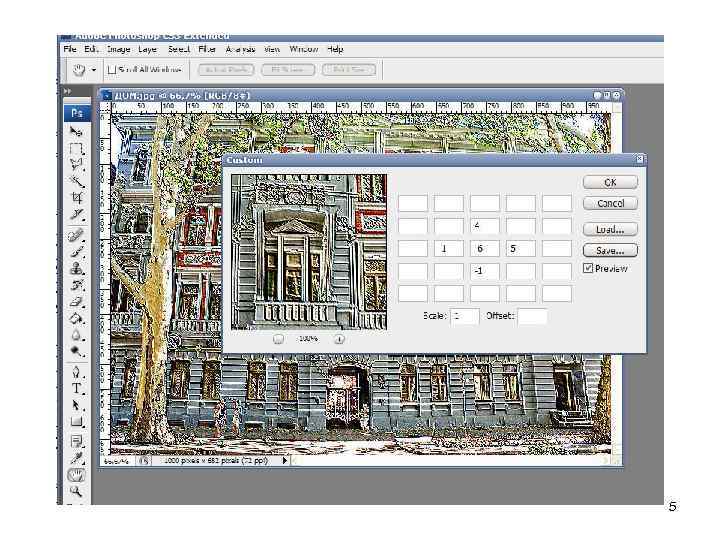Select the Healing Brush tool
Viewport: 720px width, 540px height.
(76, 235)
